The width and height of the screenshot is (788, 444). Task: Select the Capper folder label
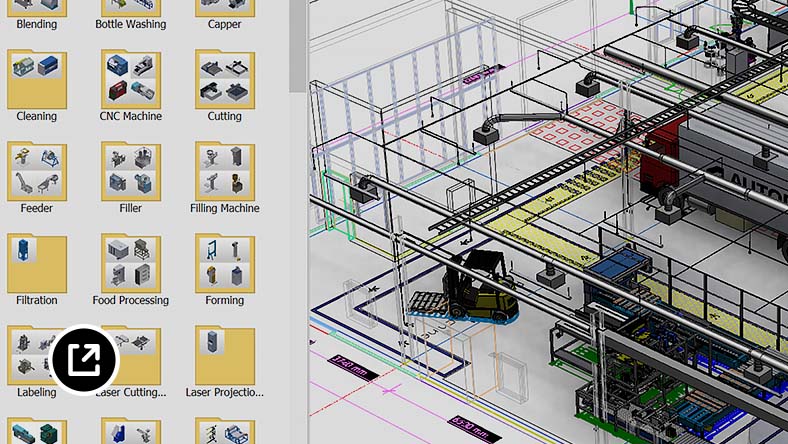(x=224, y=24)
